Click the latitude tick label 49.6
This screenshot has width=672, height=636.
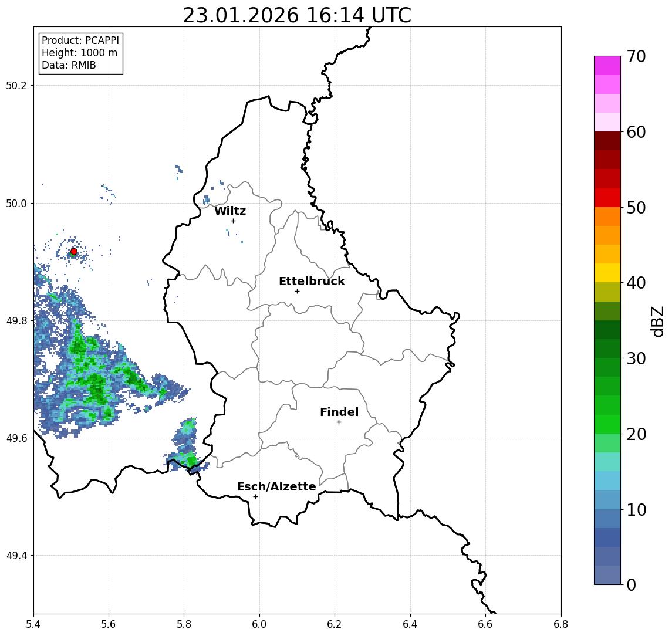tap(16, 438)
